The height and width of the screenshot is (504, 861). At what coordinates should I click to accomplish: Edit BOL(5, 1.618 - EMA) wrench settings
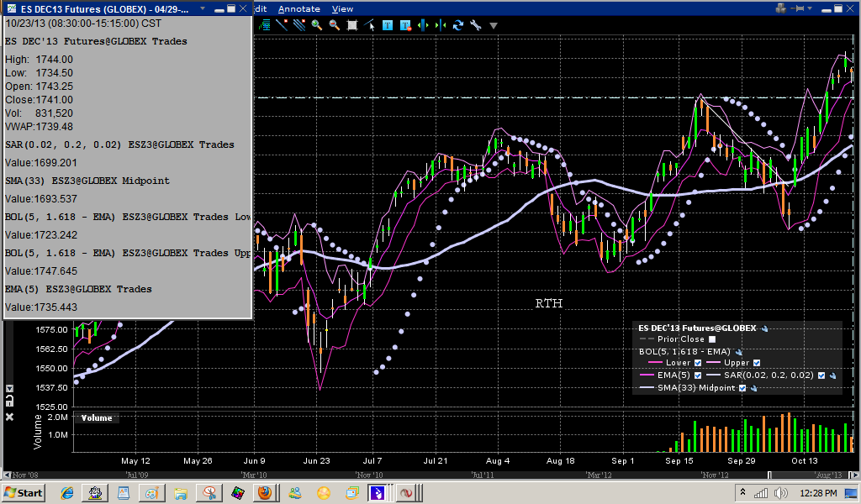point(738,352)
